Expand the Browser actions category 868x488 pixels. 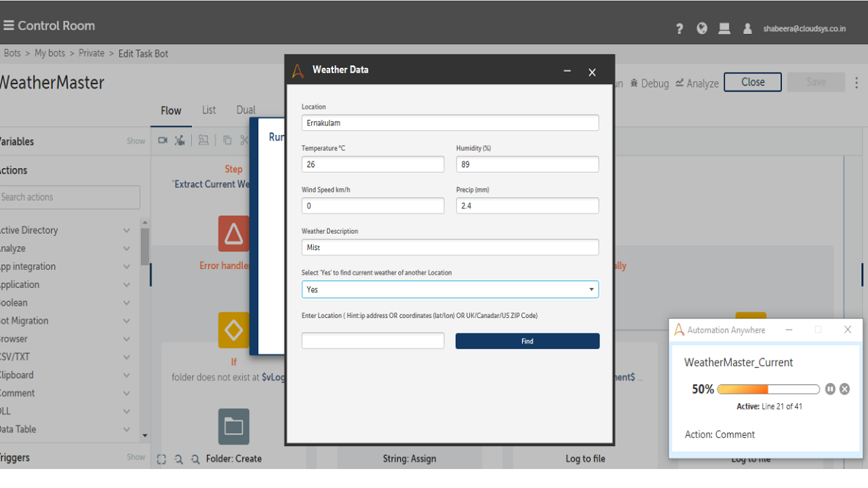click(126, 339)
